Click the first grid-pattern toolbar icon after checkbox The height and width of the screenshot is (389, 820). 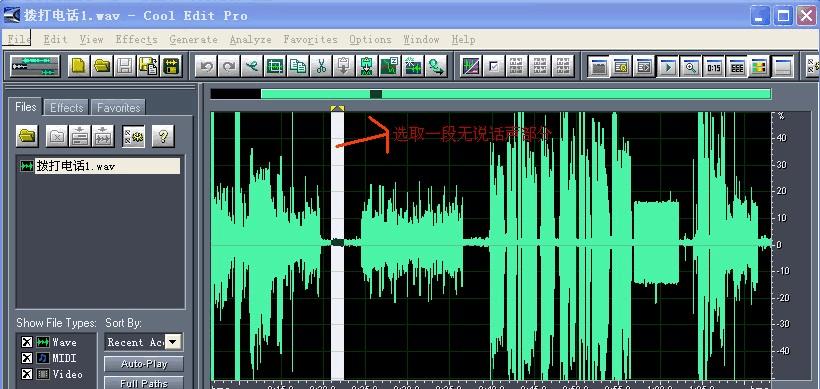click(517, 66)
